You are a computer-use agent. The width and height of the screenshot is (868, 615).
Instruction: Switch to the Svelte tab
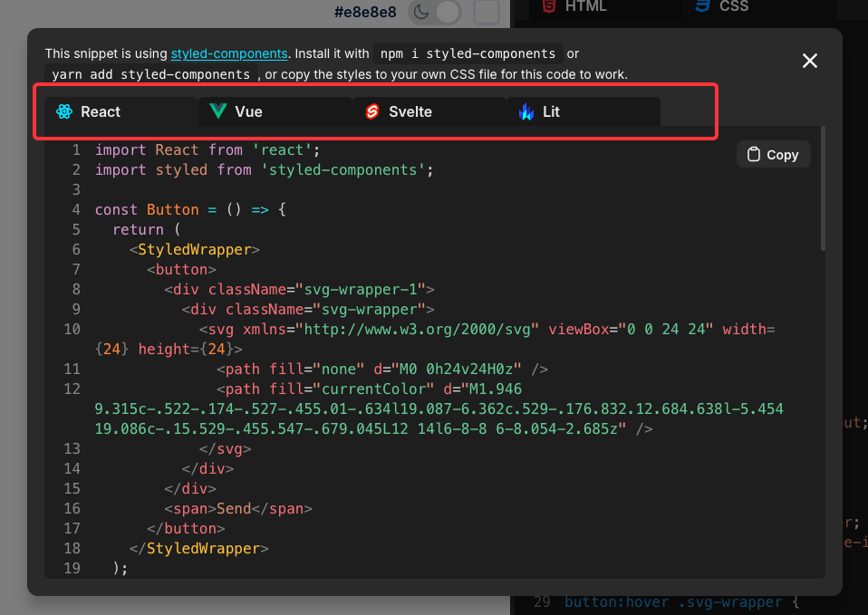(x=429, y=111)
